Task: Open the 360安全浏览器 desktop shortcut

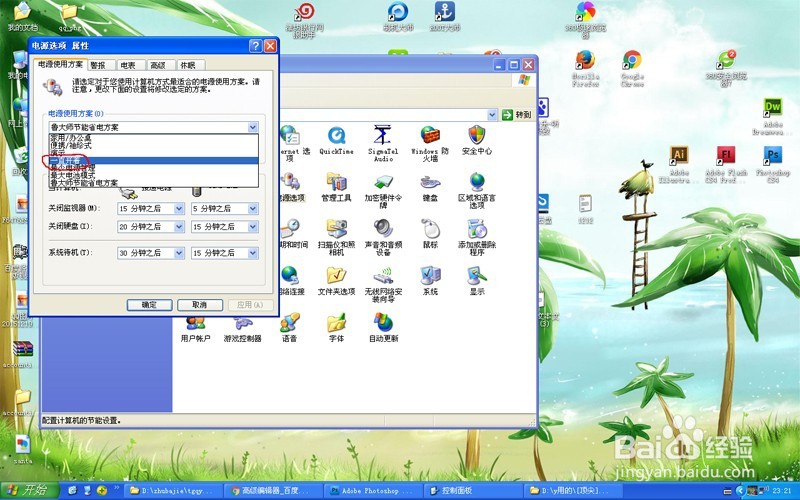Action: 726,69
